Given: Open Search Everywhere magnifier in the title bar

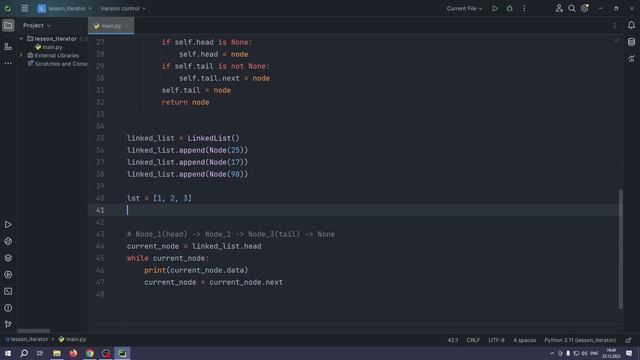Looking at the screenshot, I should point(572,8).
